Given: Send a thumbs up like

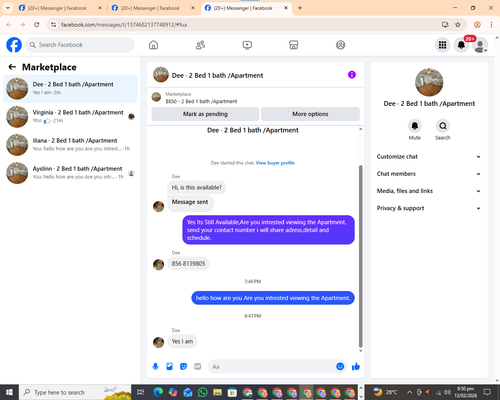Looking at the screenshot, I should [x=356, y=367].
